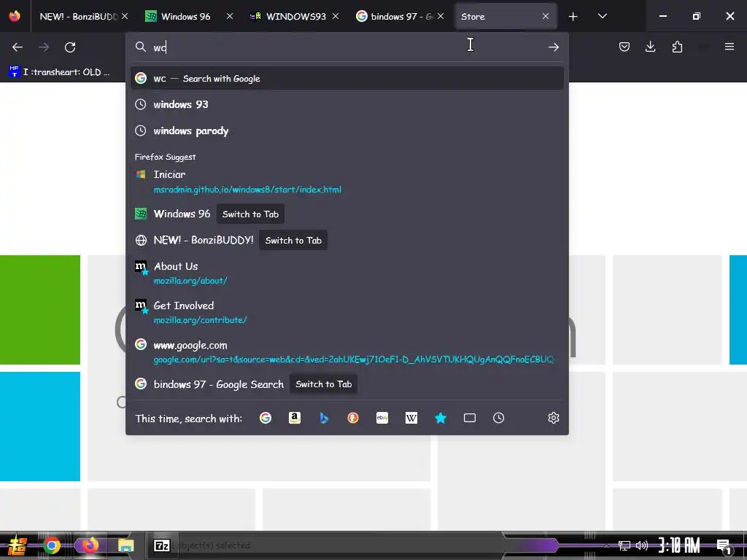Open Firefox application hamburger menu

point(729,47)
